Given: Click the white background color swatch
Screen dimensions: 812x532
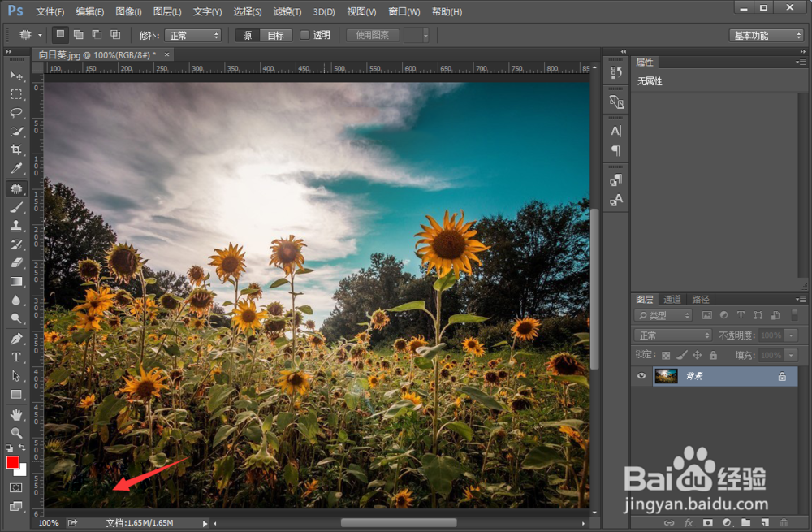Looking at the screenshot, I should pos(22,471).
